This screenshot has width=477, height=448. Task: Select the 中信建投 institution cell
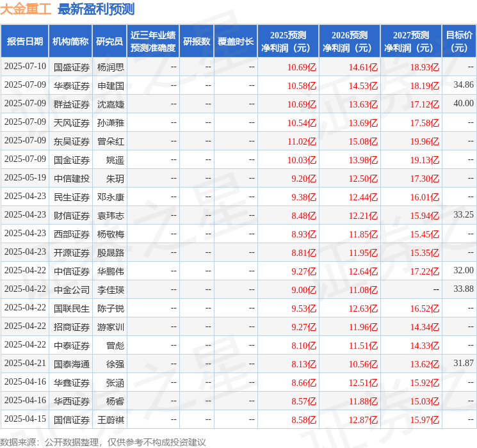(x=72, y=179)
